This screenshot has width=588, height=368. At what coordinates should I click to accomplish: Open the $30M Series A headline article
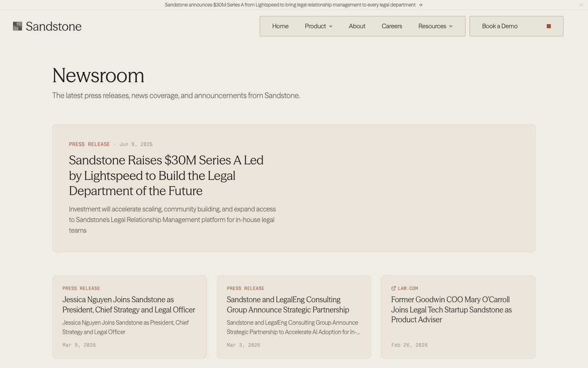(x=166, y=175)
